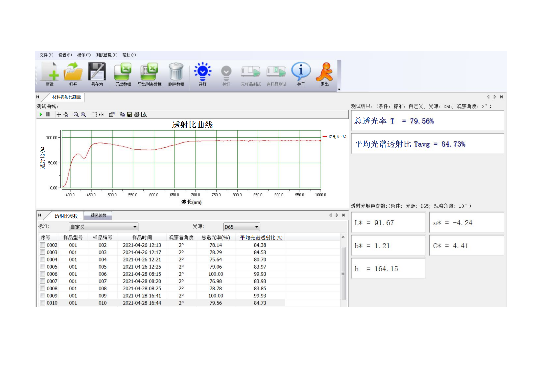This screenshot has height=380, width=540.
Task: Click the print icon on chart toolbar
Action: coord(136,114)
